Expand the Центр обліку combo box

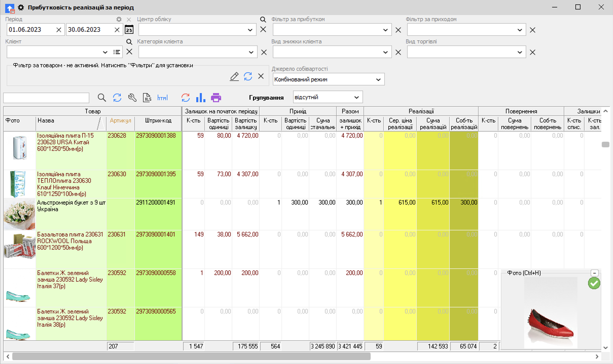250,30
